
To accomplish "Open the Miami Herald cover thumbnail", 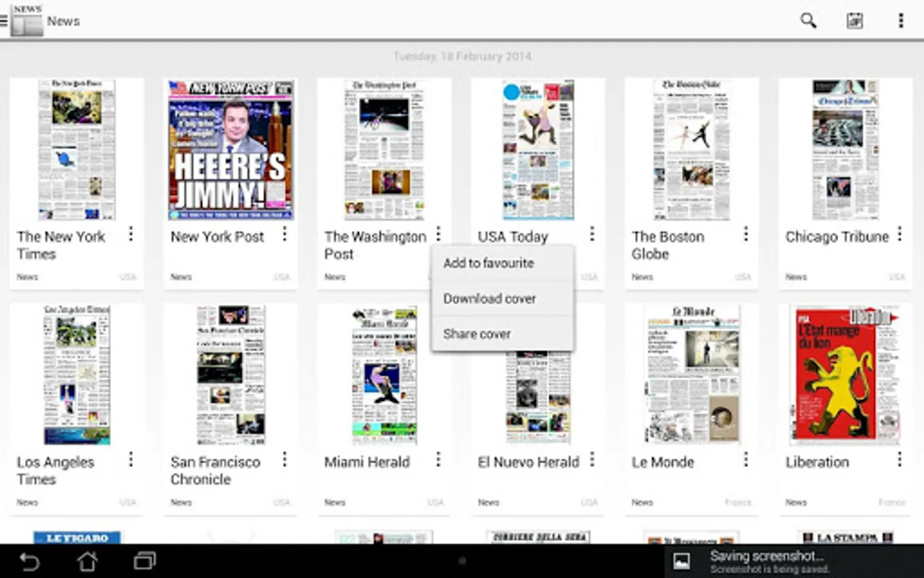I will (384, 375).
